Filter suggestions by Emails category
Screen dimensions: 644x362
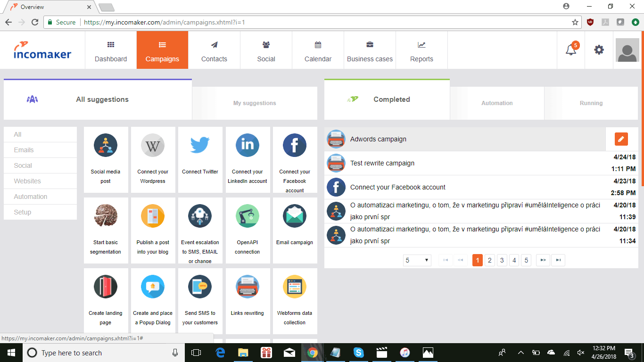pyautogui.click(x=24, y=150)
